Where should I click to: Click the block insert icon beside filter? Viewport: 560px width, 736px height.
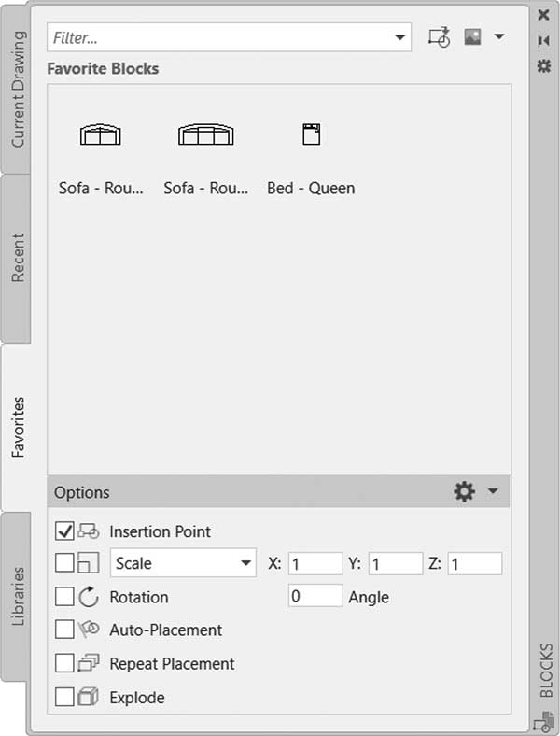click(439, 37)
